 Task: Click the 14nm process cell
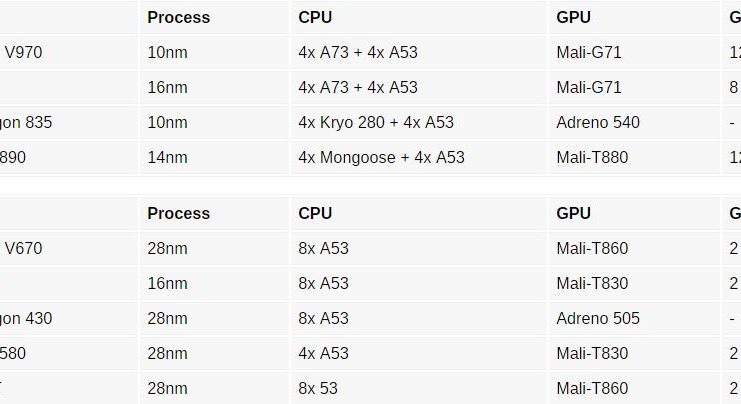click(x=167, y=158)
